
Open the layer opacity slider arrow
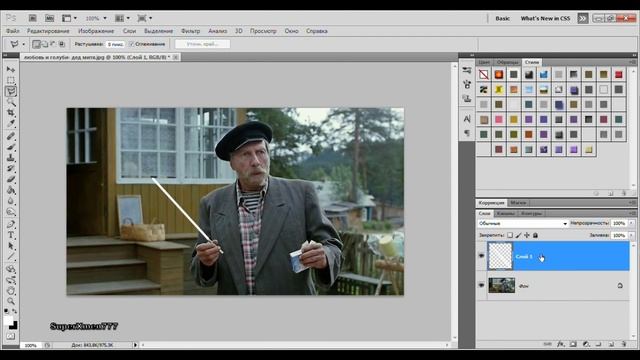coord(631,223)
